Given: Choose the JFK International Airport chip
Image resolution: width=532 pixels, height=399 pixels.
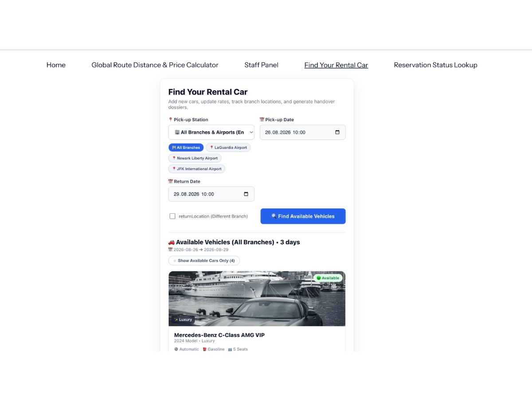Looking at the screenshot, I should [197, 169].
